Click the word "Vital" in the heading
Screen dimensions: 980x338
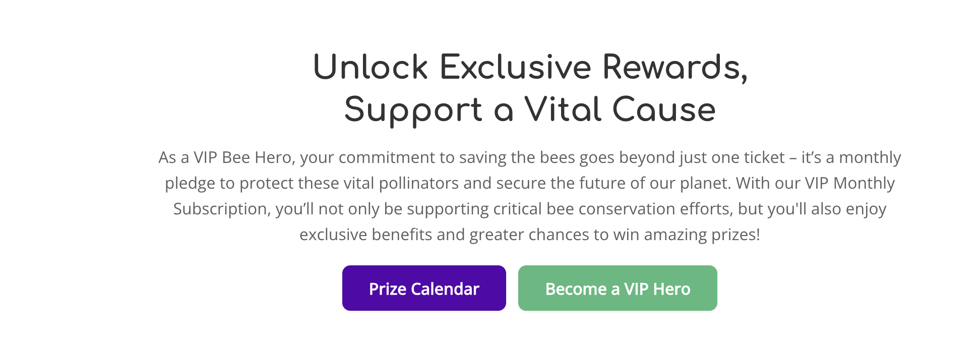pos(563,110)
